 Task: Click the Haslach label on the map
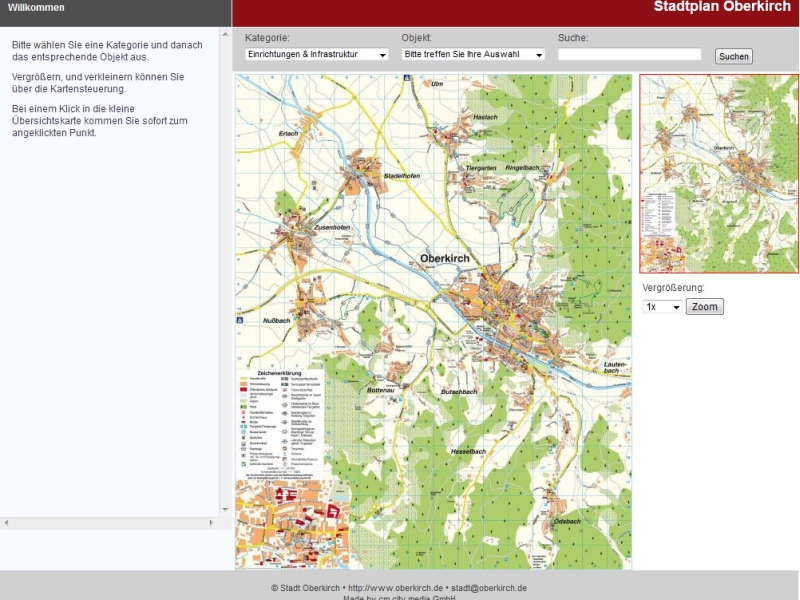pyautogui.click(x=485, y=117)
